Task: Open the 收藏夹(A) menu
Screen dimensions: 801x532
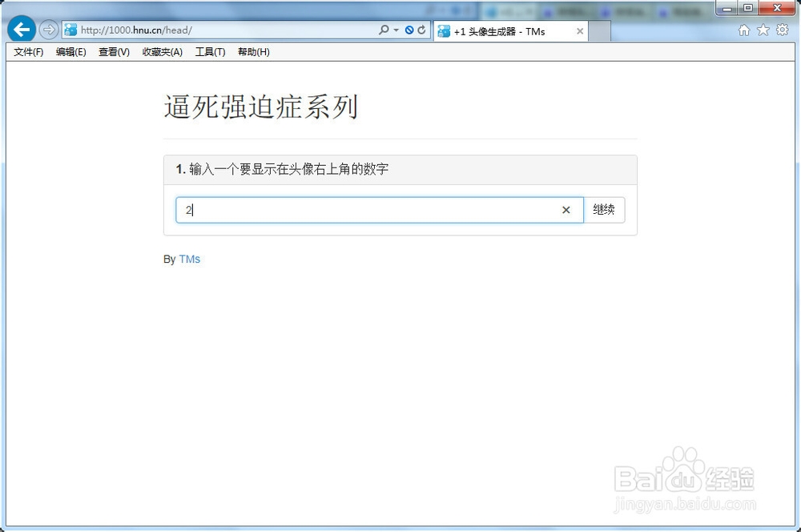Action: [x=162, y=51]
